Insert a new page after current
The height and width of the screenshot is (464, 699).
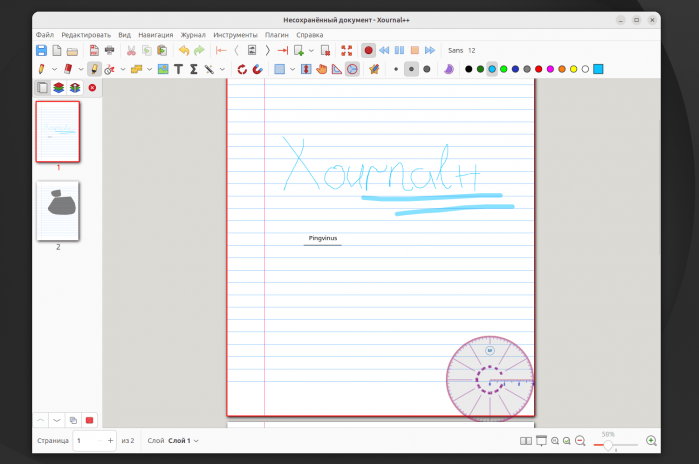tap(299, 50)
